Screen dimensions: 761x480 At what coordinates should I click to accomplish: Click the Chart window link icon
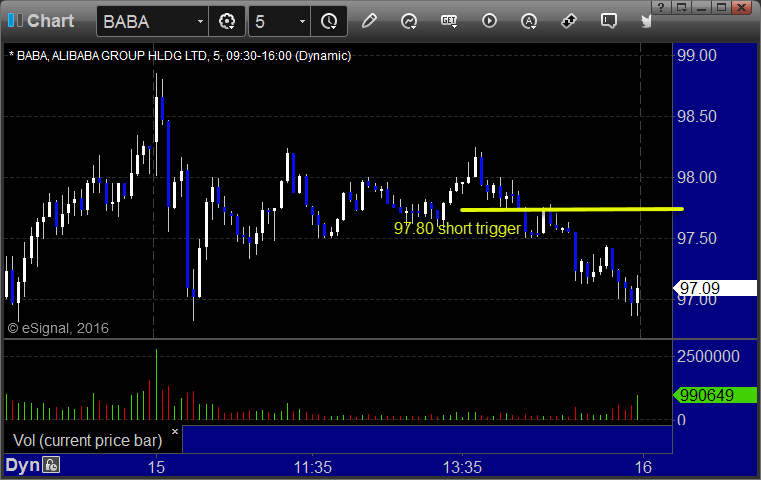[15, 20]
